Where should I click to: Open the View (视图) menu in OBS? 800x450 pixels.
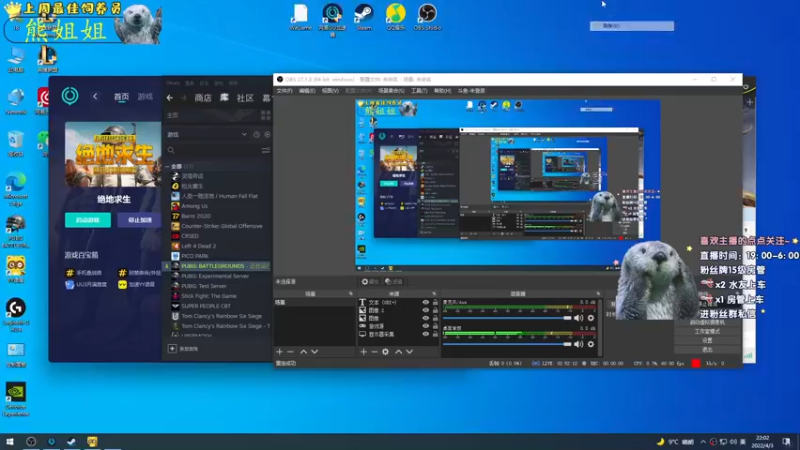[x=330, y=91]
